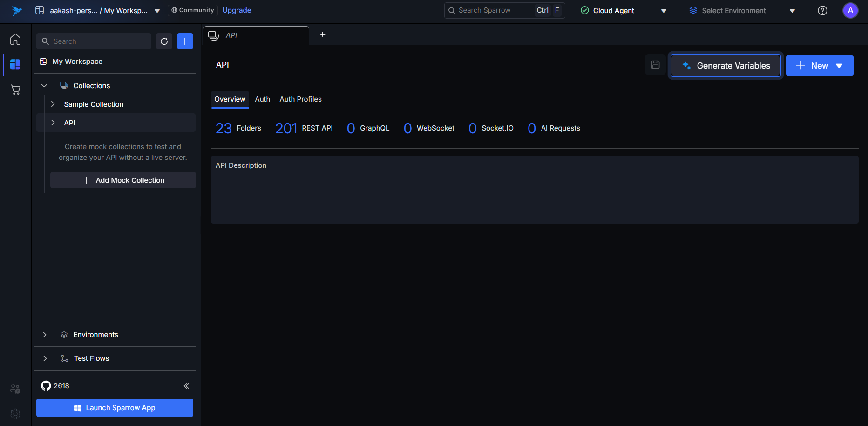Screen dimensions: 868x426
Task: Open the Cloud Agent dropdown arrow
Action: click(x=664, y=11)
